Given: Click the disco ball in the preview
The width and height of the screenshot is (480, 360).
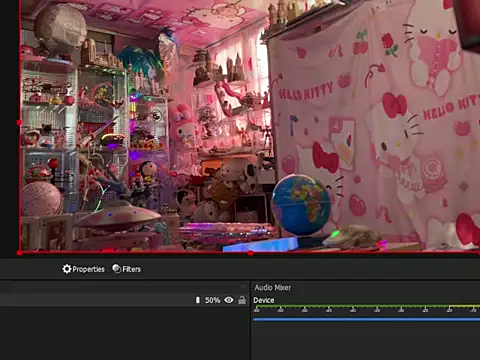Looking at the screenshot, I should pos(60,27).
